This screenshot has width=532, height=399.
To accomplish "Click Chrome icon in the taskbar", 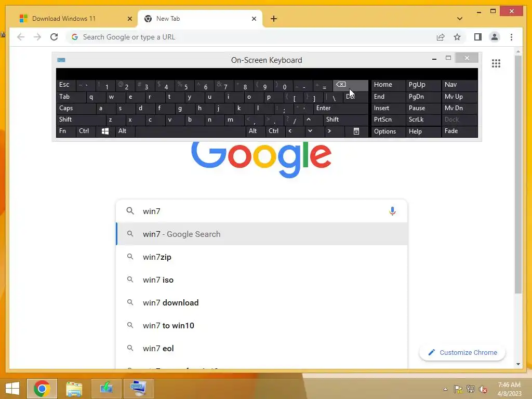I will pyautogui.click(x=42, y=389).
